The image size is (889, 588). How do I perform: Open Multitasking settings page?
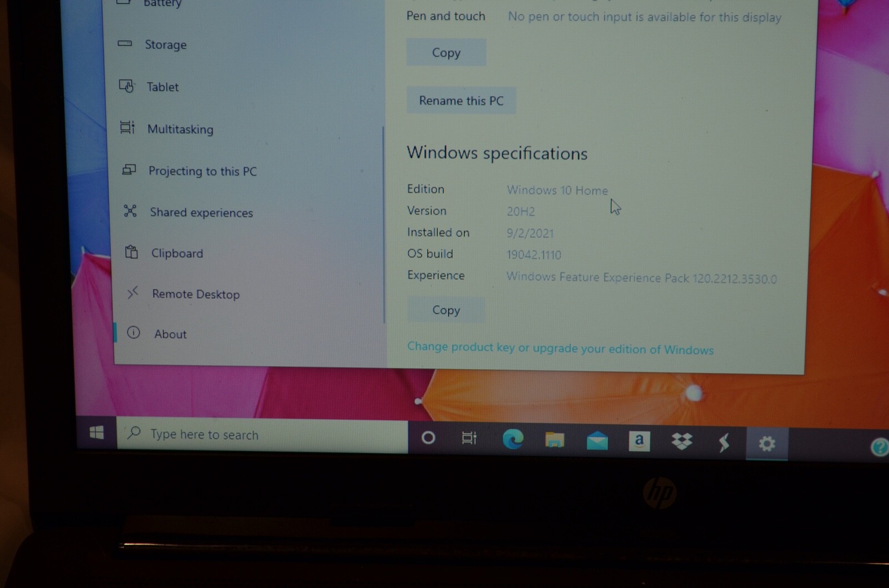click(180, 129)
